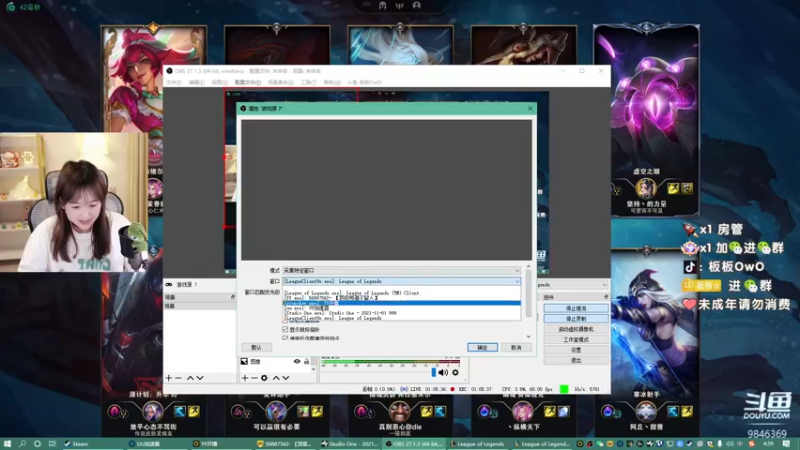The image size is (800, 450).
Task: Click the 确定 button in properties dialog
Action: pos(482,347)
